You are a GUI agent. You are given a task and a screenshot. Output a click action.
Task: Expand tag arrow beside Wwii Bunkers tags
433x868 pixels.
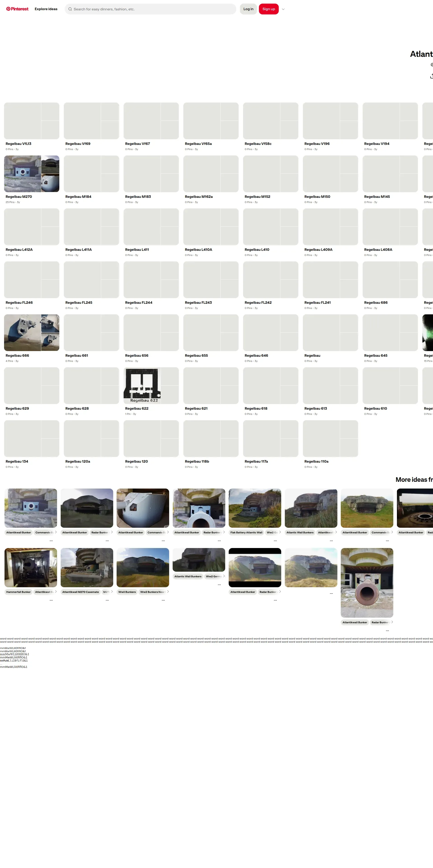pos(168,591)
